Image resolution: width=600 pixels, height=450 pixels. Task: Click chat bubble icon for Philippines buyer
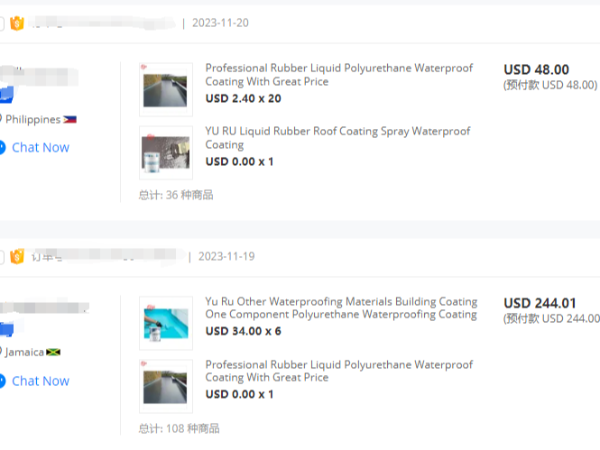[x=3, y=147]
